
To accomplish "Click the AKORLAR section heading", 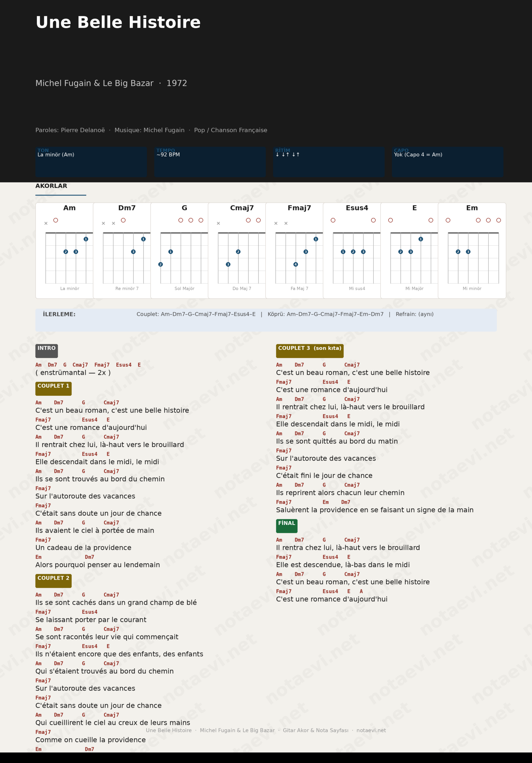I will coord(51,186).
